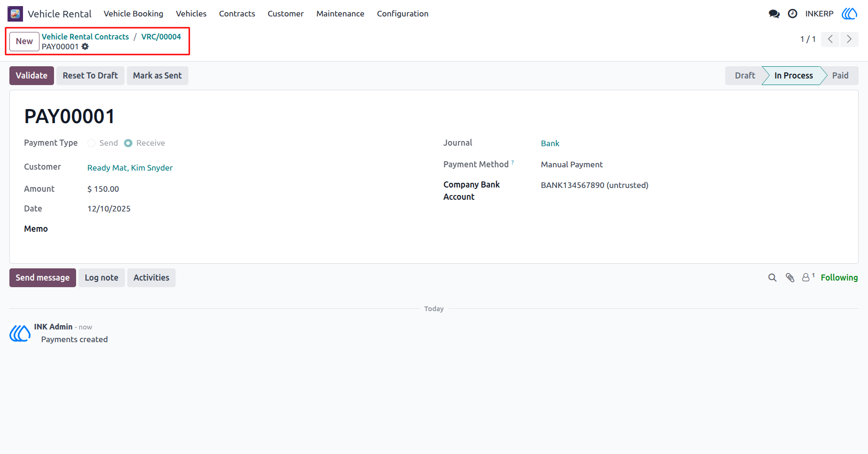Image resolution: width=868 pixels, height=454 pixels.
Task: Open customer Ready Mat, Kim Snyder
Action: [x=130, y=168]
